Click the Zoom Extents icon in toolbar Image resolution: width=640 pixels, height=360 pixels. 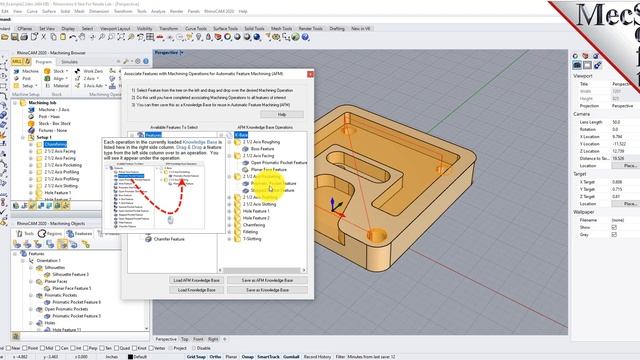[x=121, y=37]
